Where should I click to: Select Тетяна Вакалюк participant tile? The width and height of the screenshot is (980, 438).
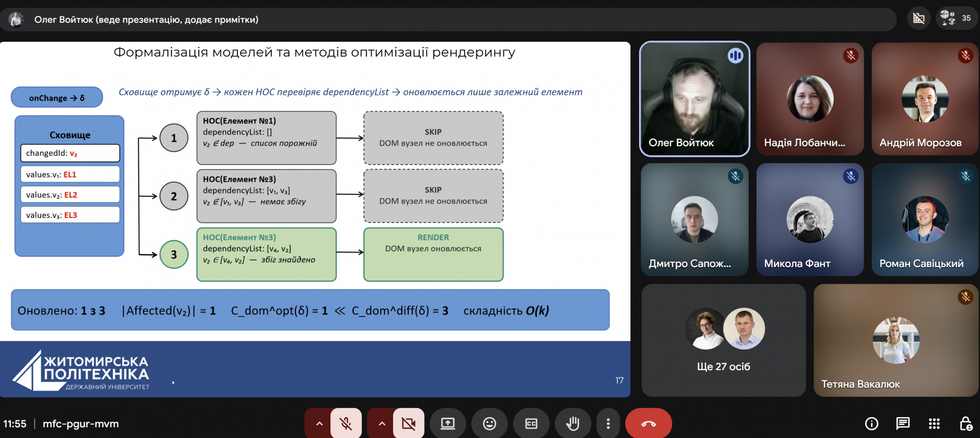click(895, 340)
